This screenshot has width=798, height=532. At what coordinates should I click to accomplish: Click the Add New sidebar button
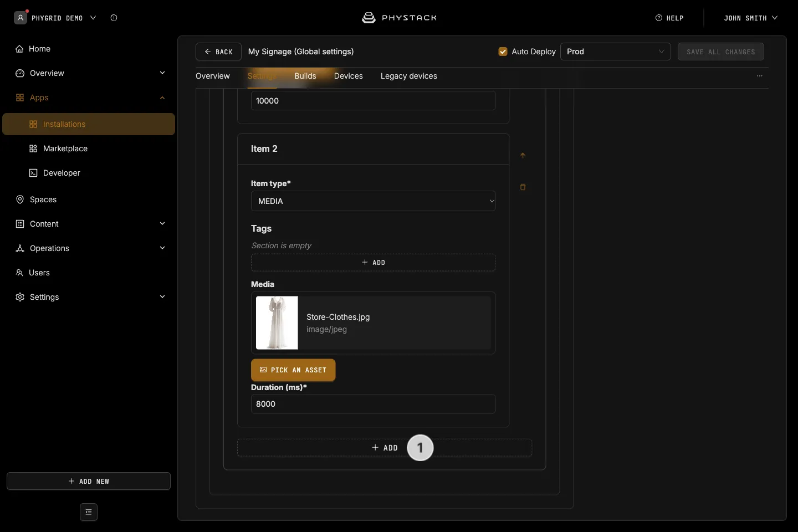coord(89,481)
